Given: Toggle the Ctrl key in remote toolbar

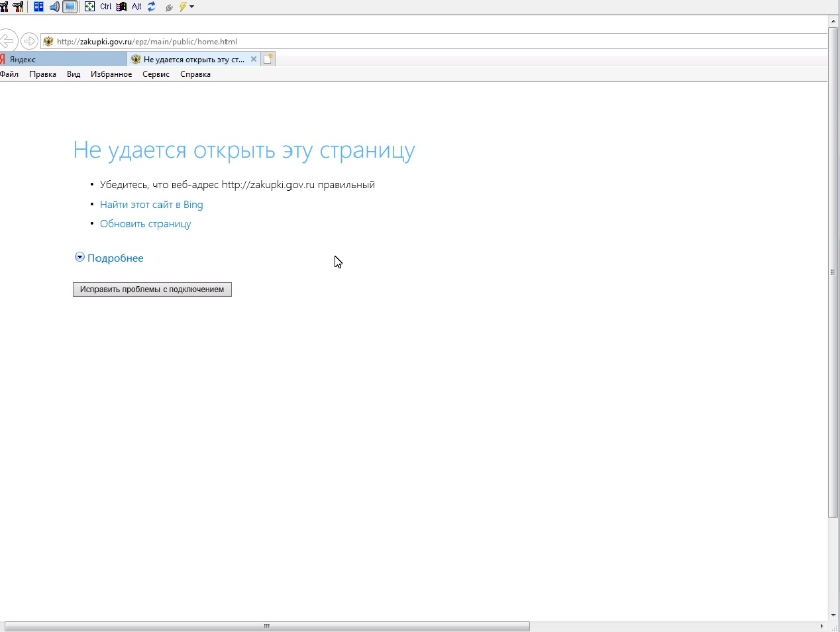Looking at the screenshot, I should click(x=106, y=7).
